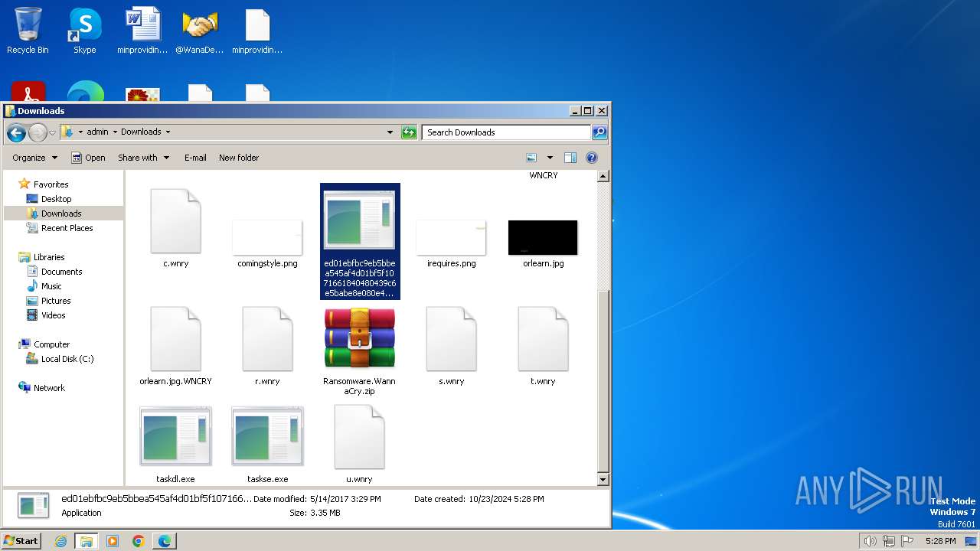Open Desktop under Favorites
This screenshot has height=551, width=980.
(x=49, y=199)
